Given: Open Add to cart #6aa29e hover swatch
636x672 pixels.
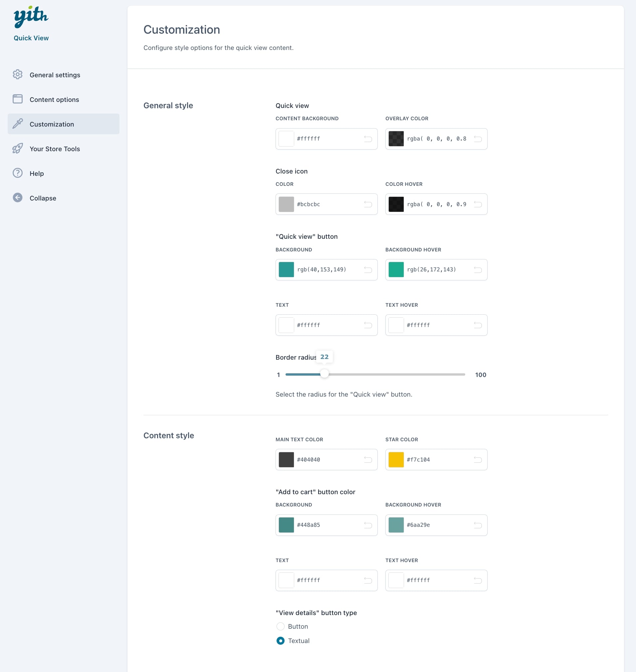Looking at the screenshot, I should point(396,525).
